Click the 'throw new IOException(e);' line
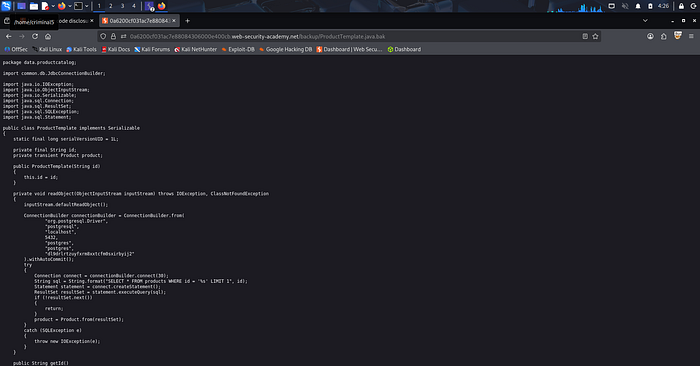Screen dimensions: 700x366 click(x=67, y=341)
